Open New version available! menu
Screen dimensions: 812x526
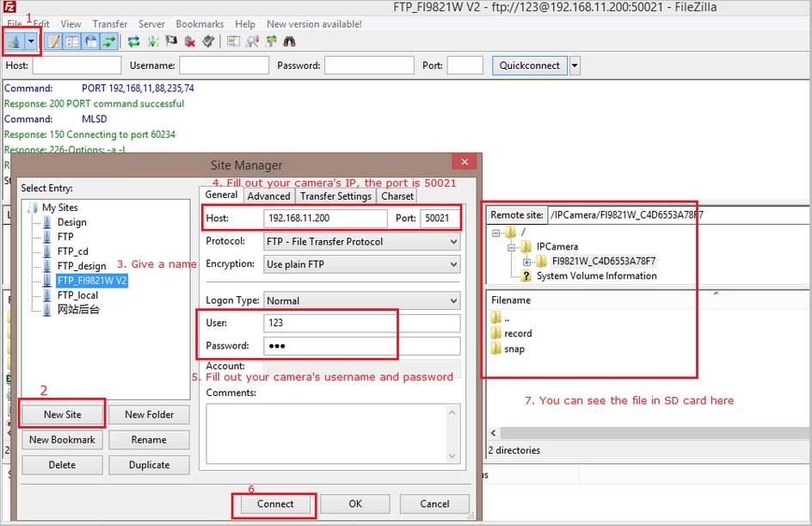click(314, 24)
